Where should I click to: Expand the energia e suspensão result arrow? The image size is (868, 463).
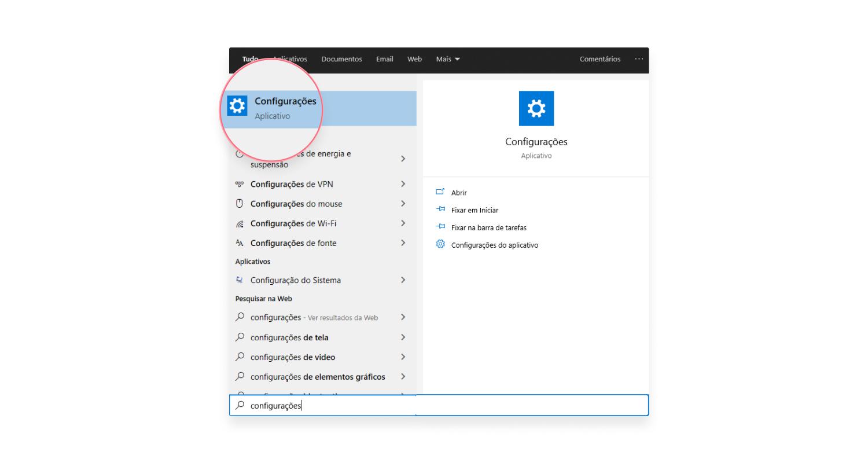(403, 159)
